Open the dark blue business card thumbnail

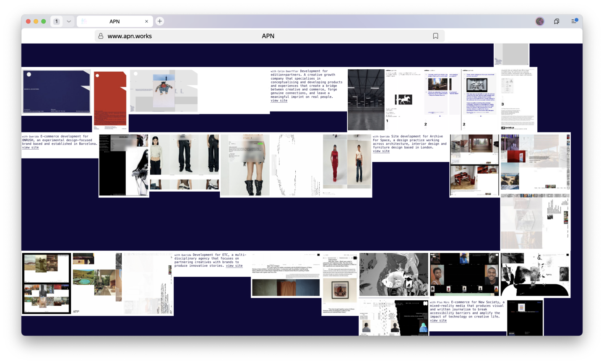57,91
